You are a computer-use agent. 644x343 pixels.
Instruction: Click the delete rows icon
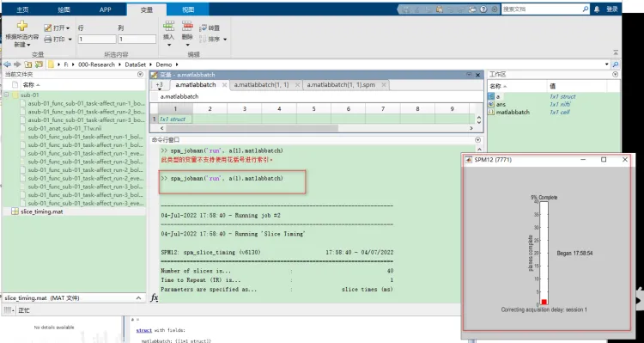pos(187,26)
